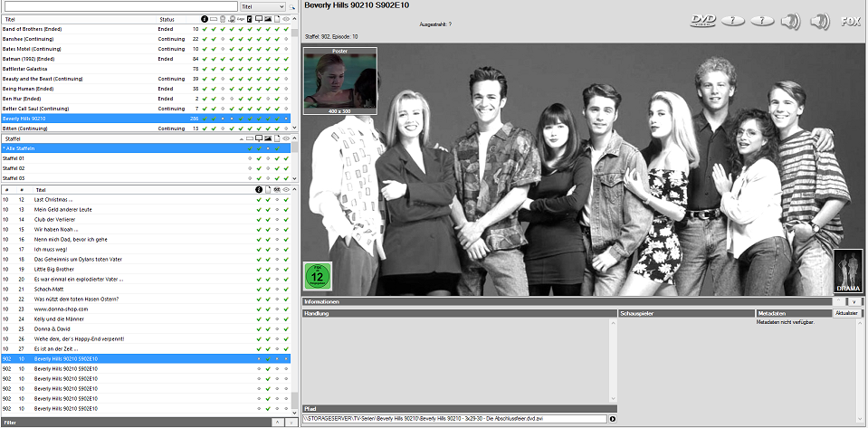
Task: Click the second unknown codec question-mark icon
Action: point(762,21)
